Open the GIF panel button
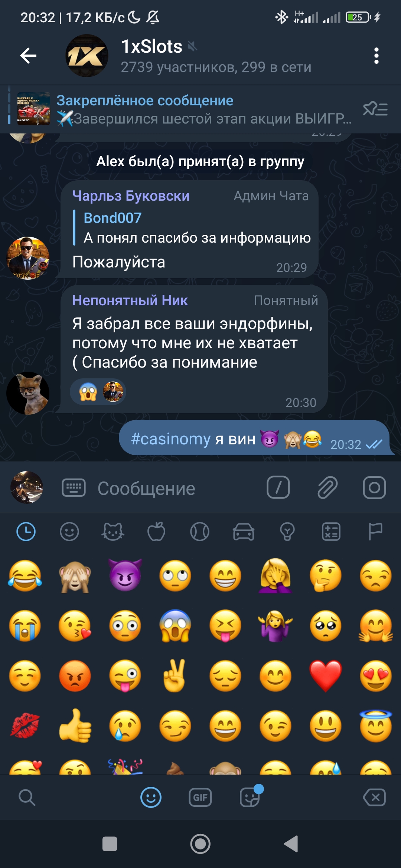Viewport: 401px width, 868px height. click(200, 797)
